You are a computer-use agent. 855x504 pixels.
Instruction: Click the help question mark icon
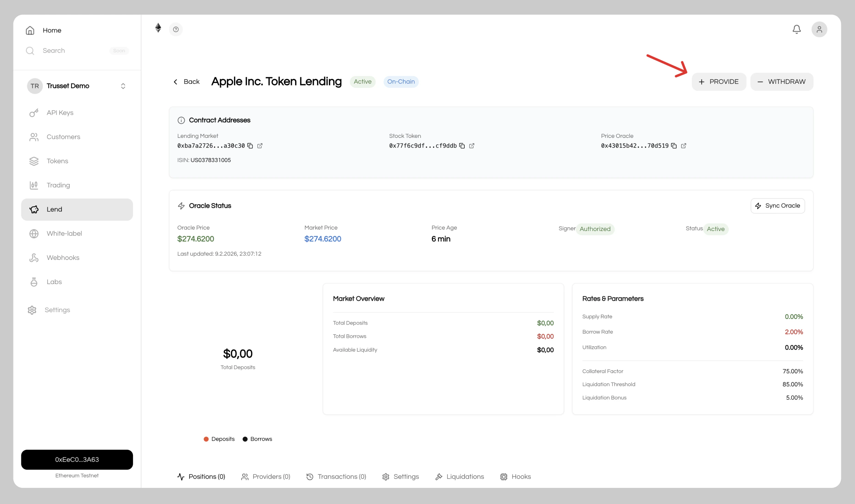pos(176,29)
